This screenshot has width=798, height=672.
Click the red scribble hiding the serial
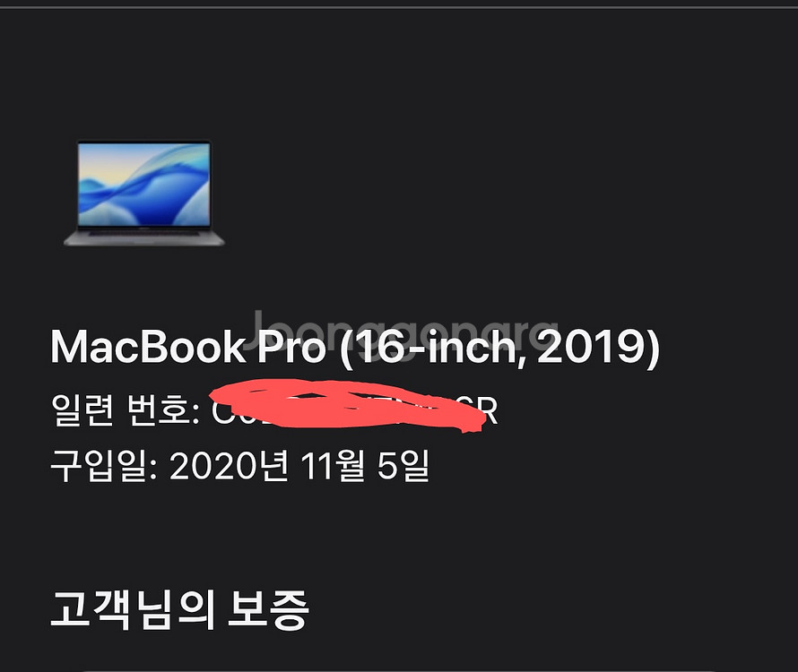tap(348, 406)
